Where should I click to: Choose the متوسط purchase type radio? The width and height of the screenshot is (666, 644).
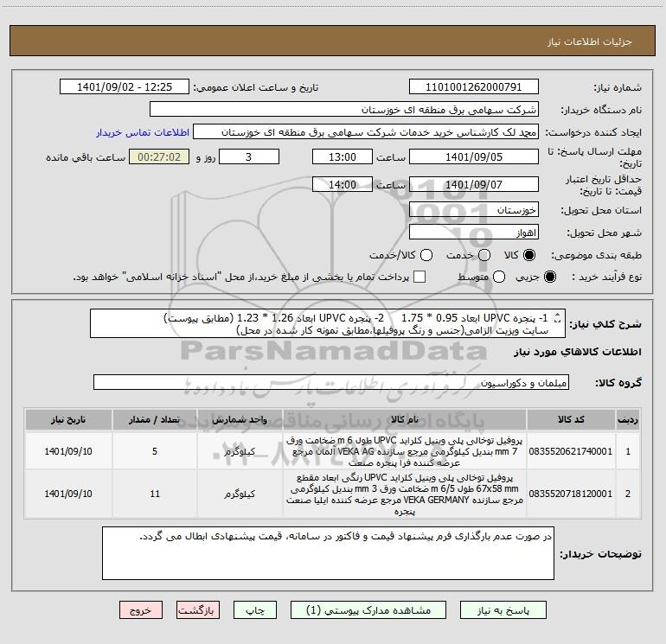coord(499,277)
